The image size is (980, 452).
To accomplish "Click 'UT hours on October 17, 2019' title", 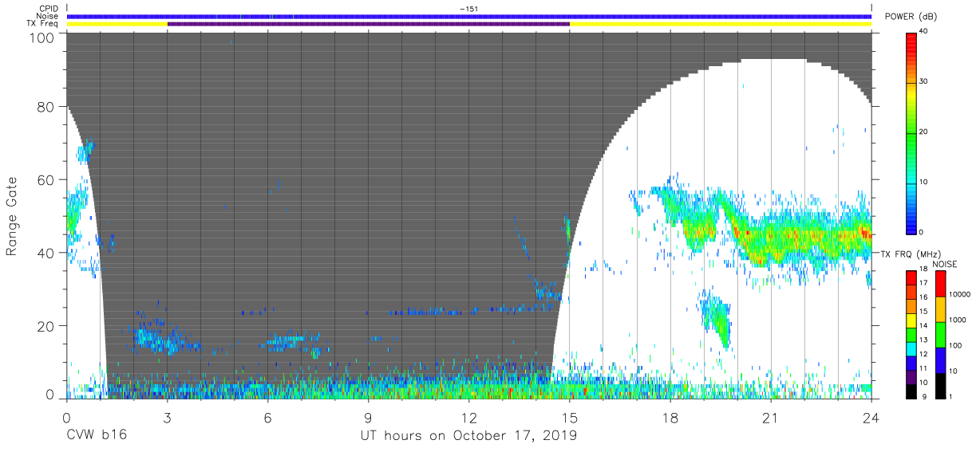I will (x=469, y=436).
